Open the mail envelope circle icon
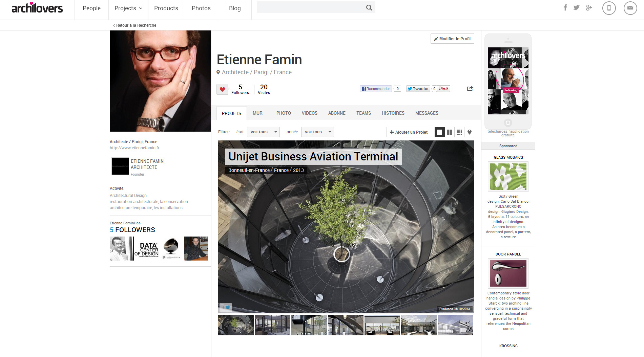 click(630, 8)
